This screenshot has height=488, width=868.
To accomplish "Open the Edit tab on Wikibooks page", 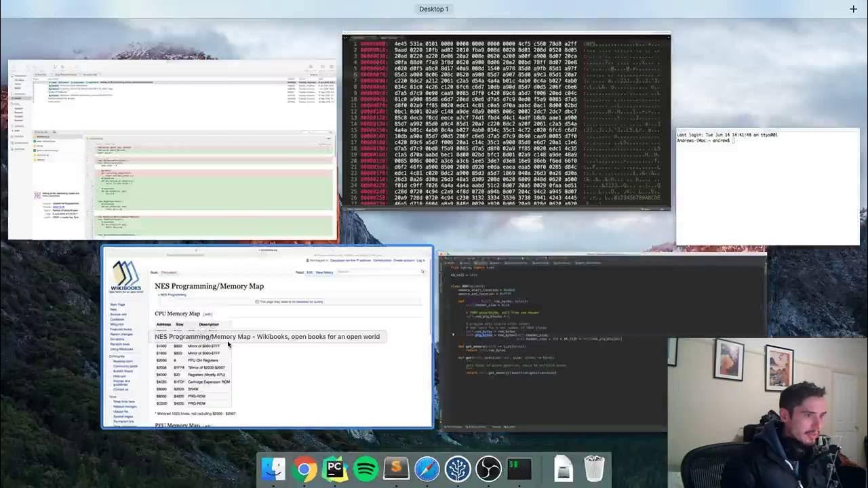I will point(309,272).
